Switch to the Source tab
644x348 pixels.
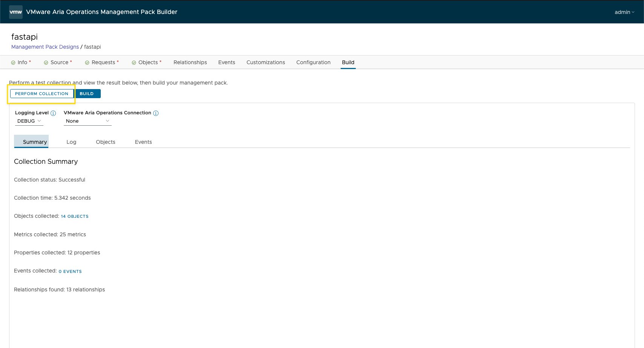(x=59, y=62)
